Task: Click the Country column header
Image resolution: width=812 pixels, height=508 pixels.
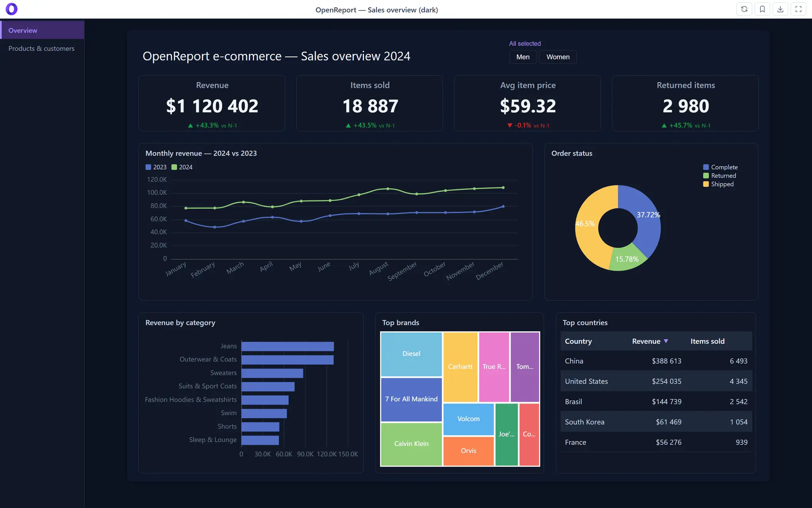Action: [578, 341]
